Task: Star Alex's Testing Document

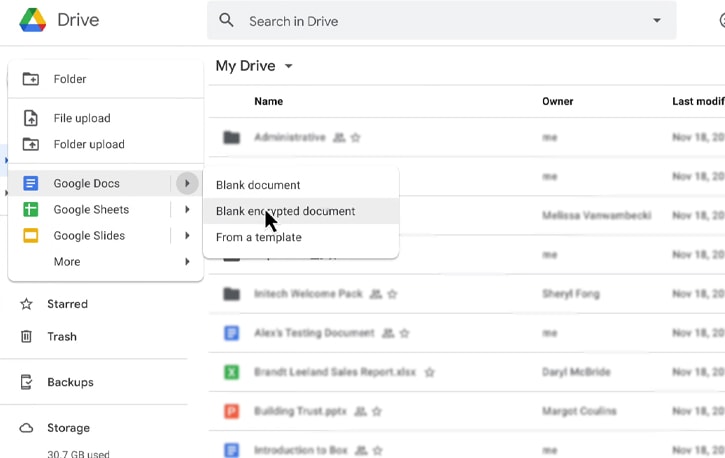Action: click(405, 333)
